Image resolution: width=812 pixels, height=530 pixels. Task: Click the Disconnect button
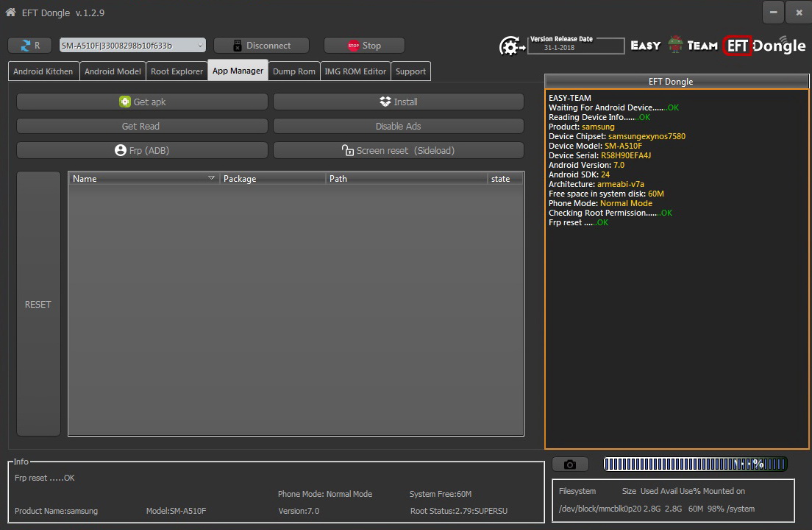(x=262, y=46)
